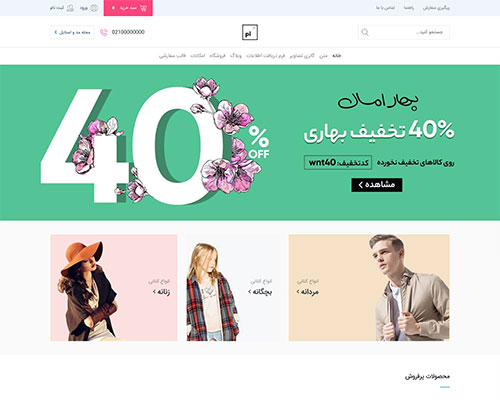
Task: Click the register person icon
Action: 70,8
